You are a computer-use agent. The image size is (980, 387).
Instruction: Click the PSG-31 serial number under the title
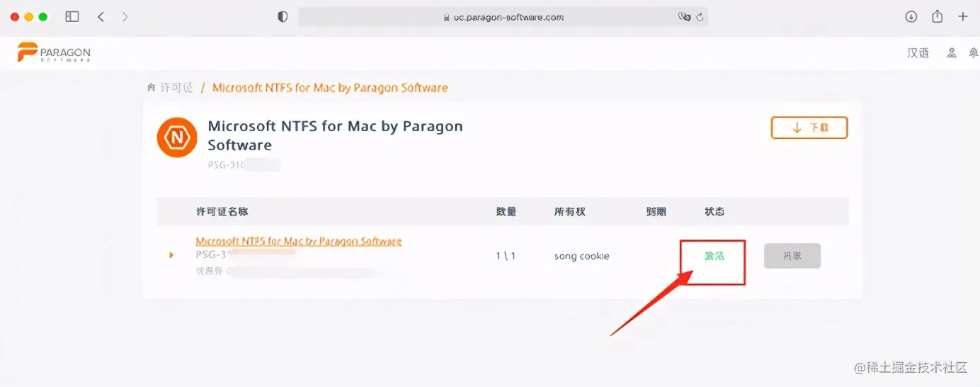[x=244, y=165]
